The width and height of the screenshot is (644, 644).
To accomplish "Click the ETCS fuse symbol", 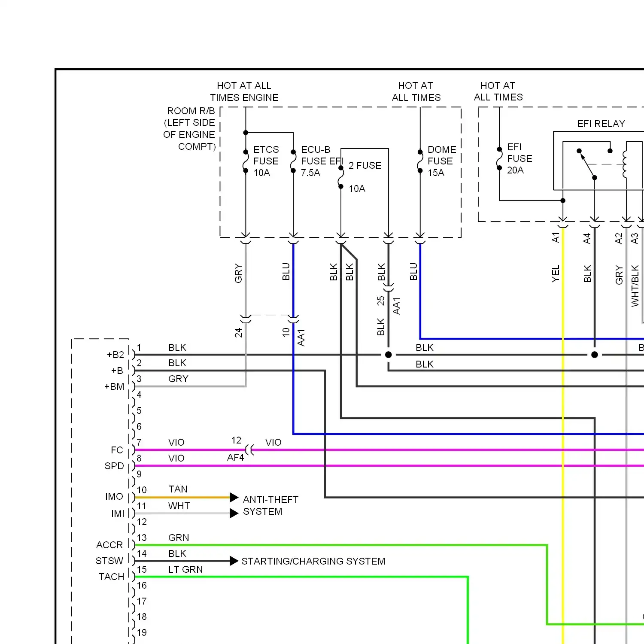I will click(x=246, y=161).
